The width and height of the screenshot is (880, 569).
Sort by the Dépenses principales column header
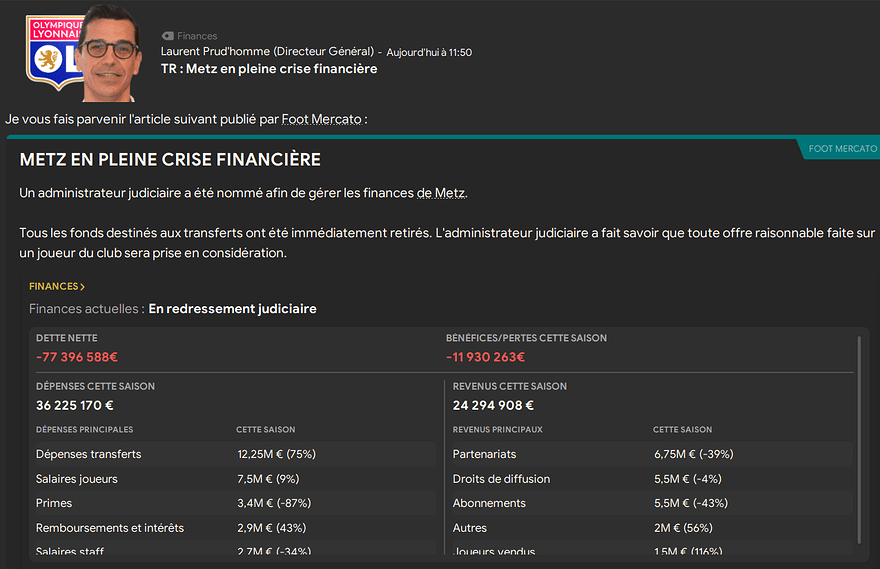(84, 430)
